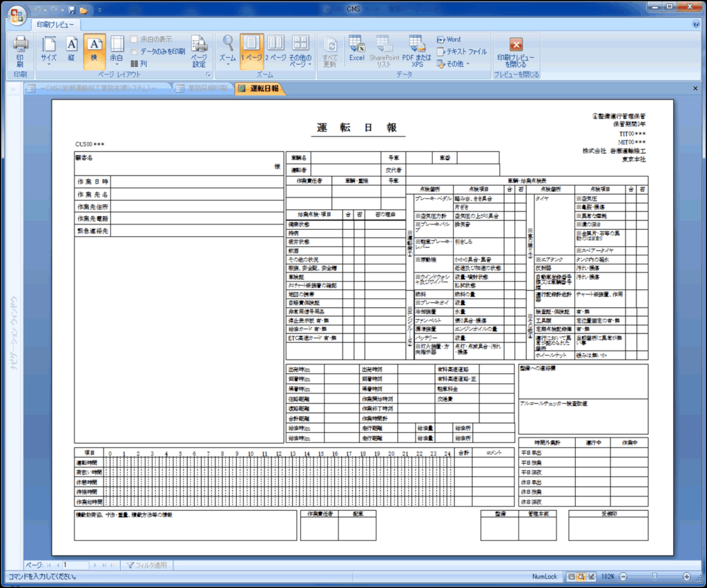This screenshot has height=588, width=707.
Task: Toggle the 1 ページ view button
Action: (251, 50)
